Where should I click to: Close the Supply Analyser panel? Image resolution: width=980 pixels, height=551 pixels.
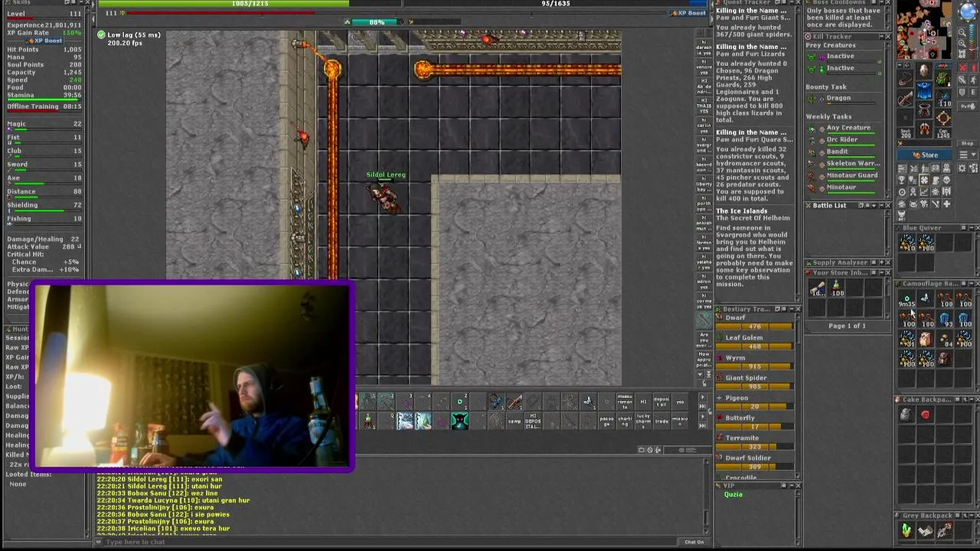tap(888, 262)
